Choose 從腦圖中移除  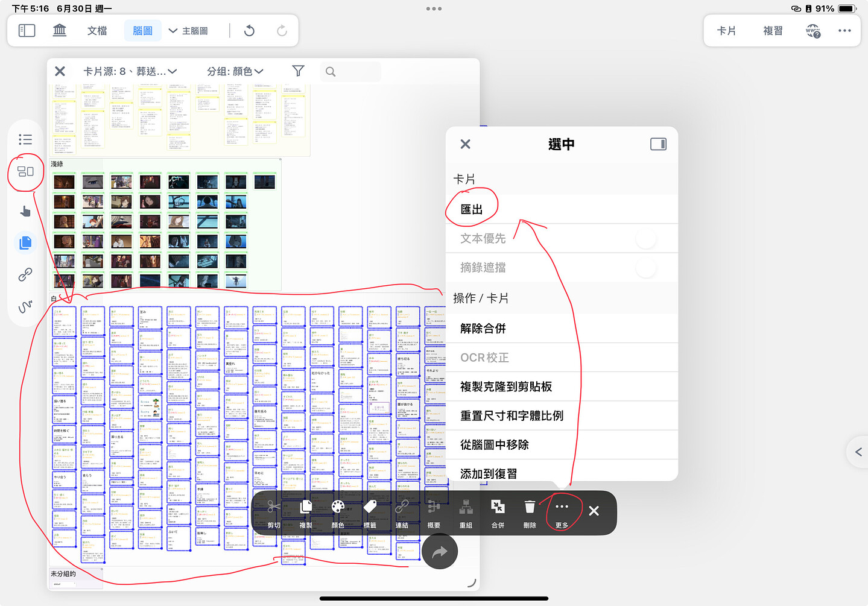tap(562, 444)
